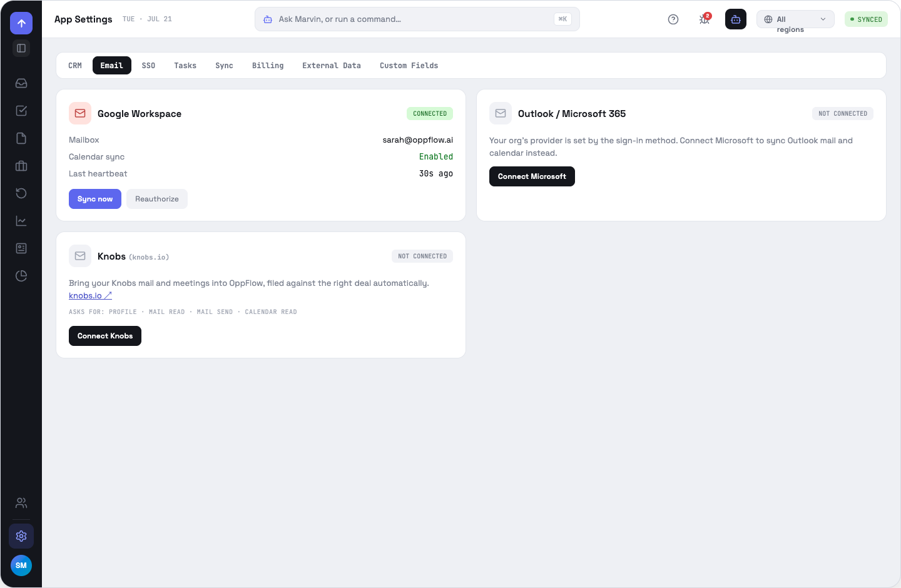
Task: Open the knobs.io external link
Action: (90, 296)
